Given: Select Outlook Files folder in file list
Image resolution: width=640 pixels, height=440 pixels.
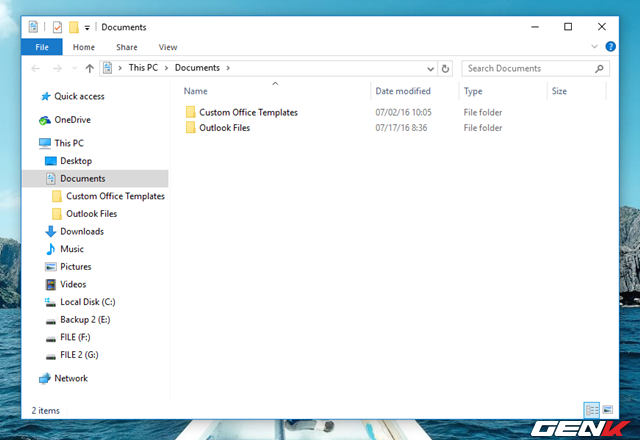Looking at the screenshot, I should click(224, 128).
